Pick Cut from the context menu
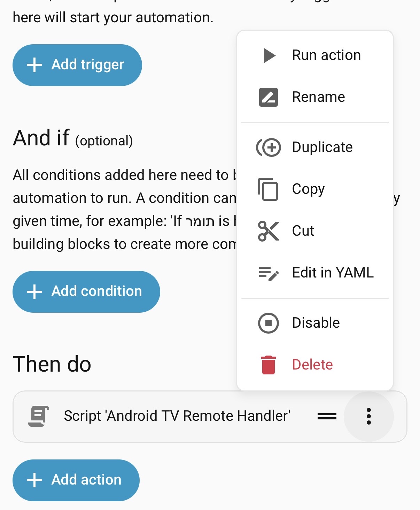420x510 pixels. (303, 231)
